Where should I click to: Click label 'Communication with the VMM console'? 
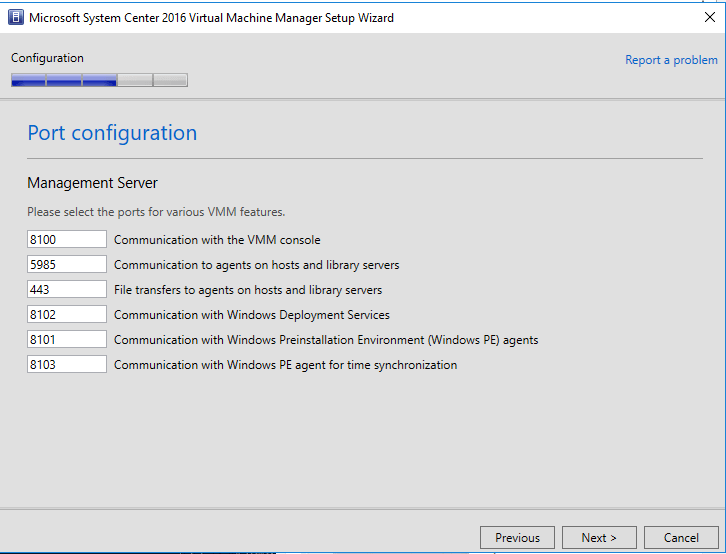pyautogui.click(x=217, y=240)
